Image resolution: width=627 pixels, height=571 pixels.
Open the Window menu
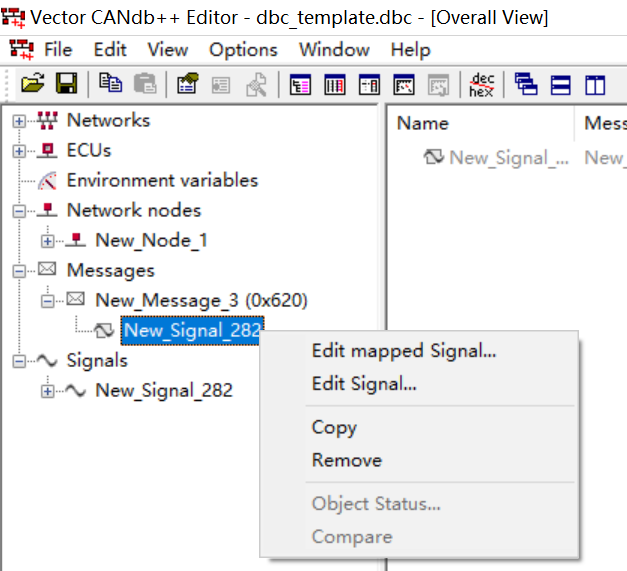pos(334,50)
